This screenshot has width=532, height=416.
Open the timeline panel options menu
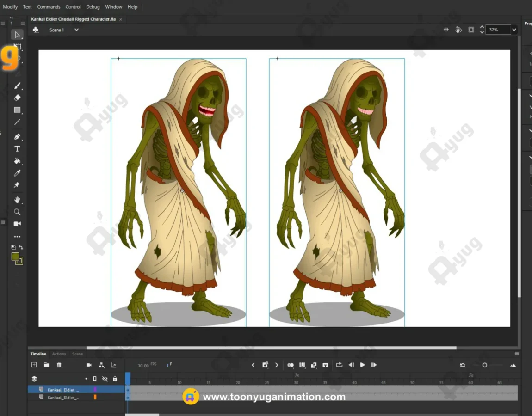point(517,354)
